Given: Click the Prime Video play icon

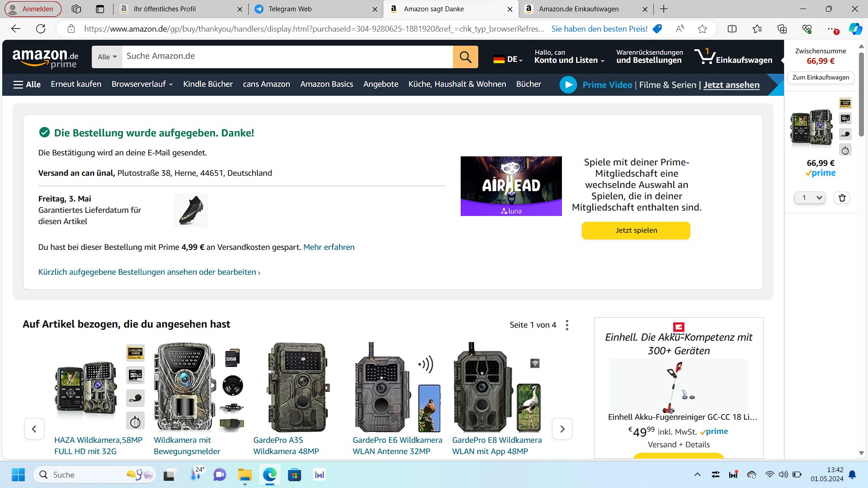Looking at the screenshot, I should [568, 84].
